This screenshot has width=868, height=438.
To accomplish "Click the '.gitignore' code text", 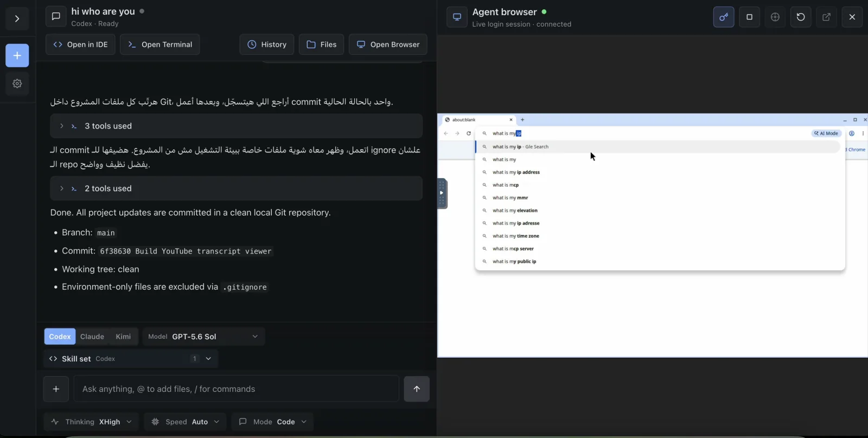I will point(245,287).
